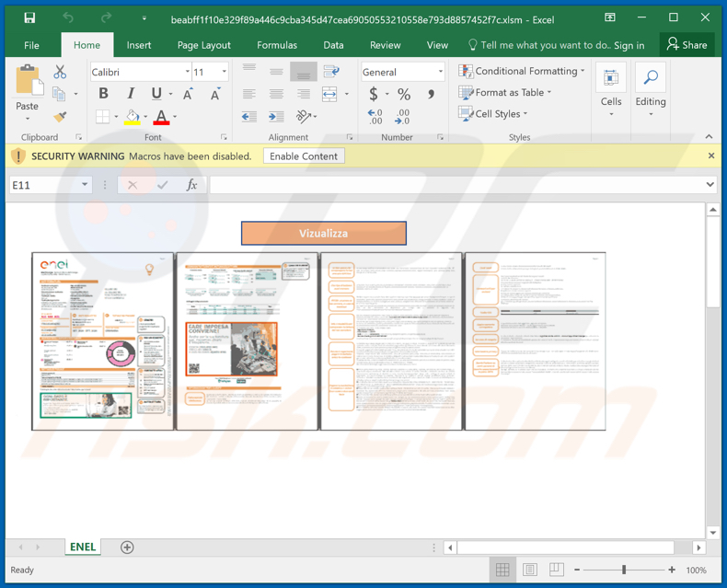Toggle Align Left
The image size is (727, 588).
point(249,94)
